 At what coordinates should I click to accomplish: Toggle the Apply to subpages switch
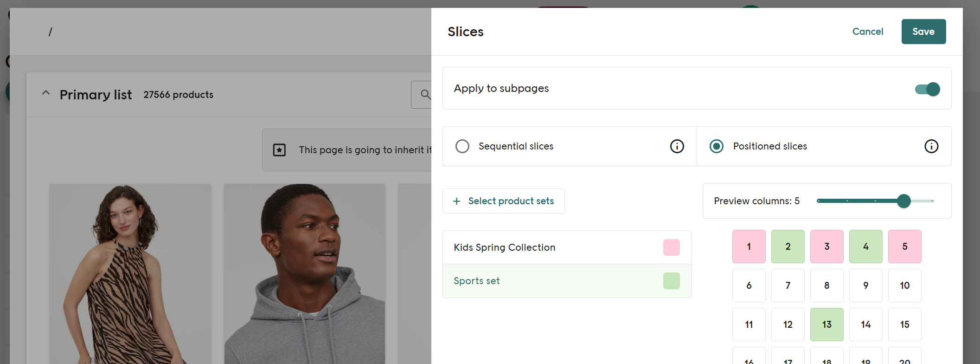pyautogui.click(x=927, y=89)
